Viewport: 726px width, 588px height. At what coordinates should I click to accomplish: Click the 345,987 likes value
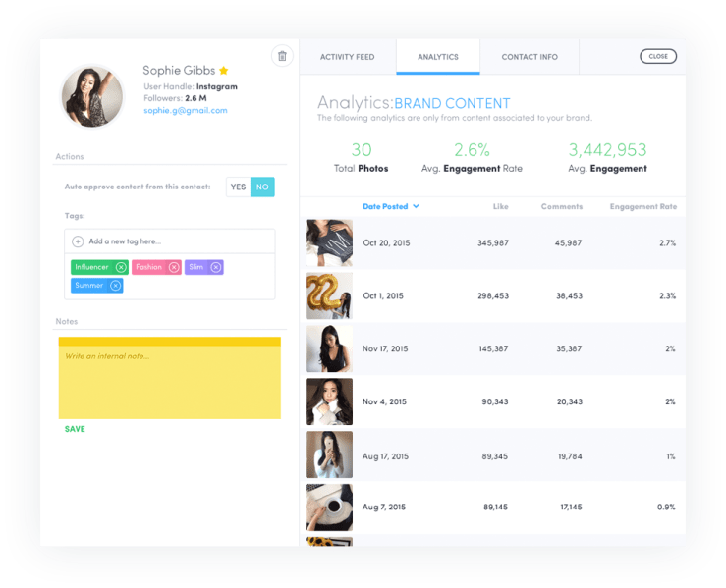[x=493, y=242]
